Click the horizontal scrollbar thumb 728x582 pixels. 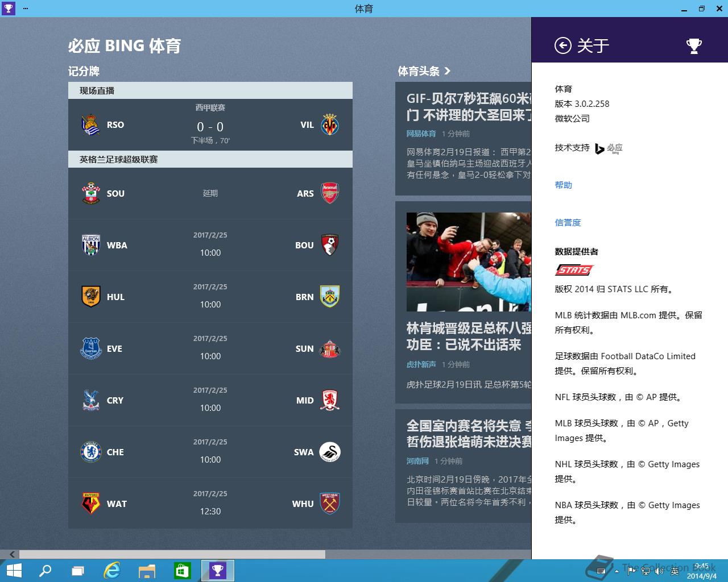coord(172,554)
